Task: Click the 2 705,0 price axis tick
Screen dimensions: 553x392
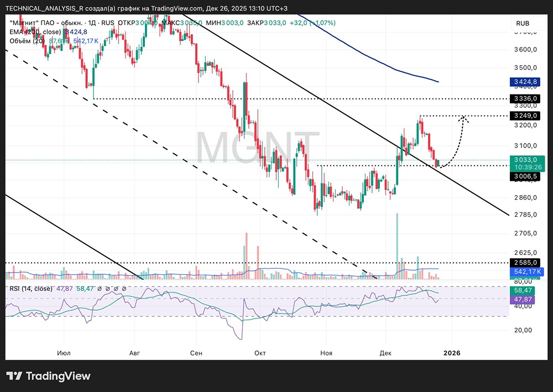Action: (x=525, y=233)
